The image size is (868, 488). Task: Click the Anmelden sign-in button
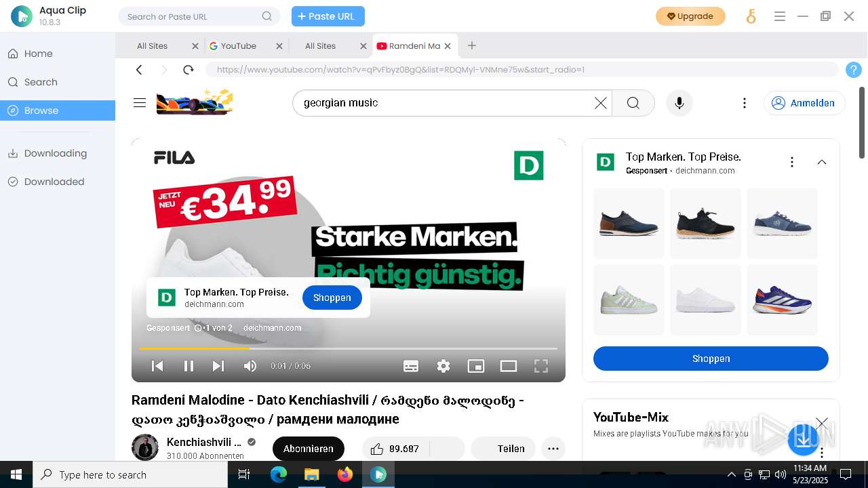804,103
